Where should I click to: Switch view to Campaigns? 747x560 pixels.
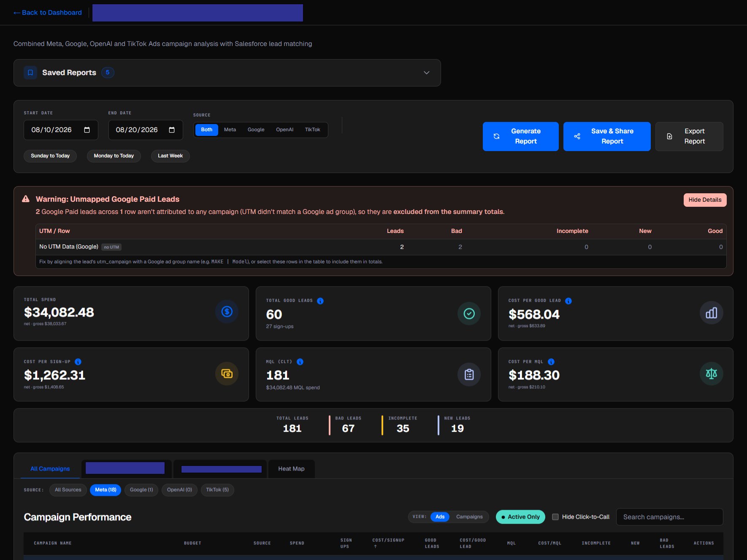[x=469, y=517]
